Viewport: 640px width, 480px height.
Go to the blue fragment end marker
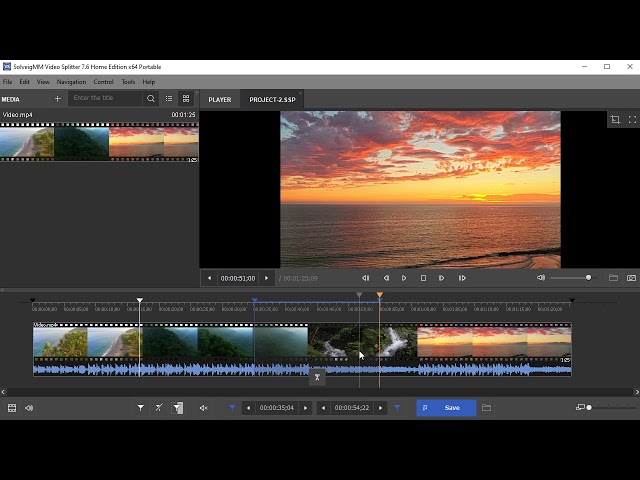(397, 408)
